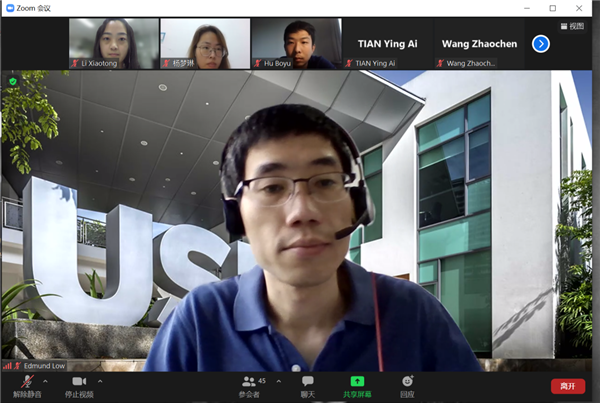Click the Zoom logo in title bar

(9, 7)
